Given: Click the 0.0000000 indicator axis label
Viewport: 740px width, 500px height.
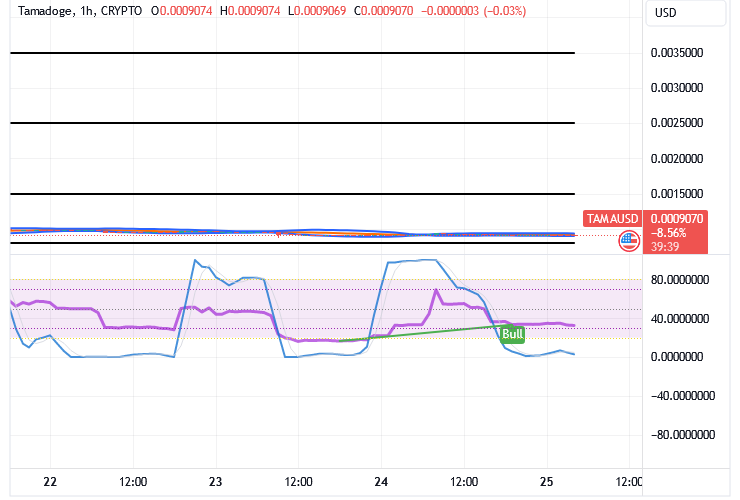Looking at the screenshot, I should point(677,357).
